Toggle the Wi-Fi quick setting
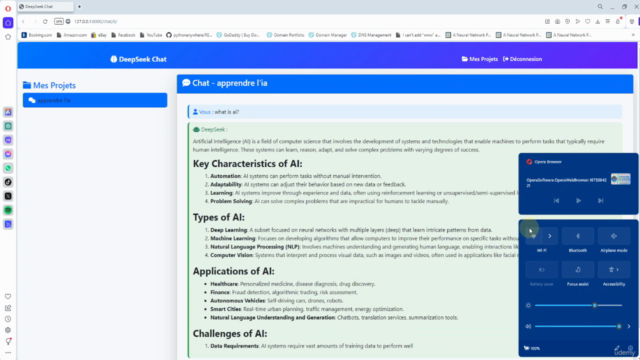 (x=533, y=236)
